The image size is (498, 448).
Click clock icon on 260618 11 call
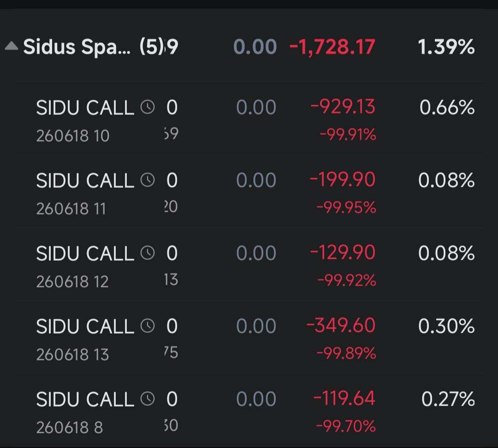point(148,180)
